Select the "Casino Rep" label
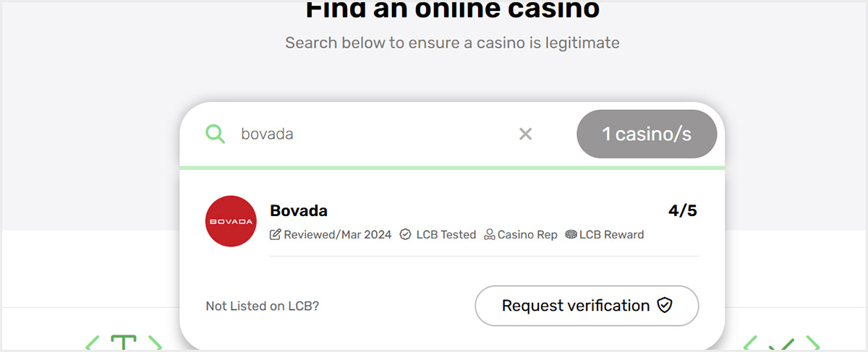The height and width of the screenshot is (352, 868). 527,234
